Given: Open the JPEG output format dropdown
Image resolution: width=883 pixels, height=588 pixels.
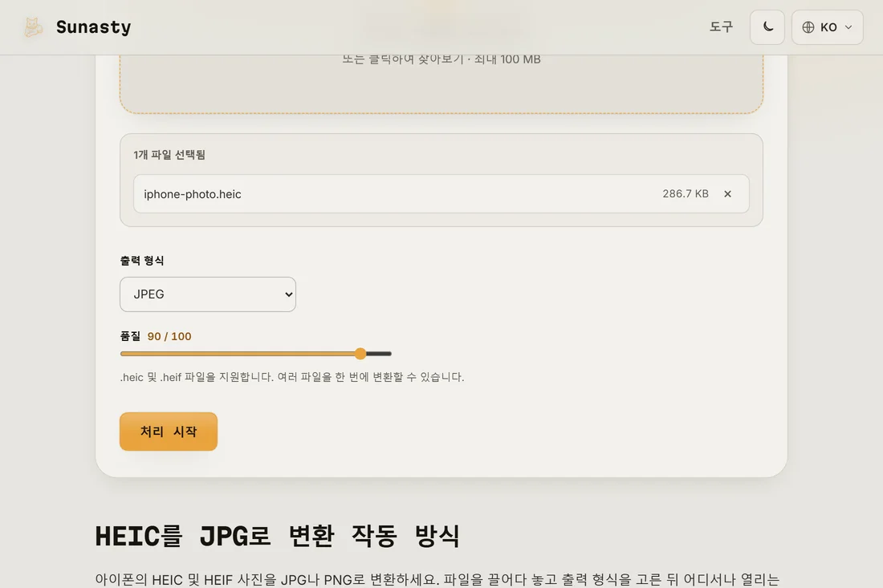Looking at the screenshot, I should point(208,294).
